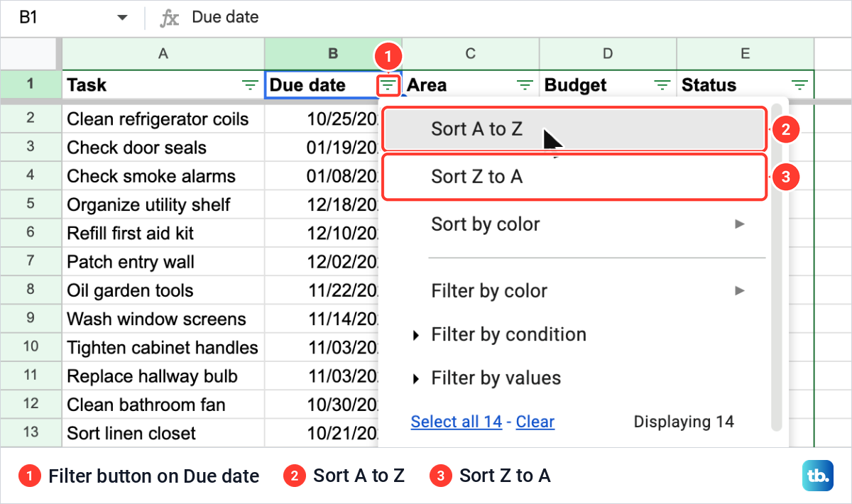852x504 pixels.
Task: Click the Organize utility shelf cell
Action: pyautogui.click(x=163, y=204)
